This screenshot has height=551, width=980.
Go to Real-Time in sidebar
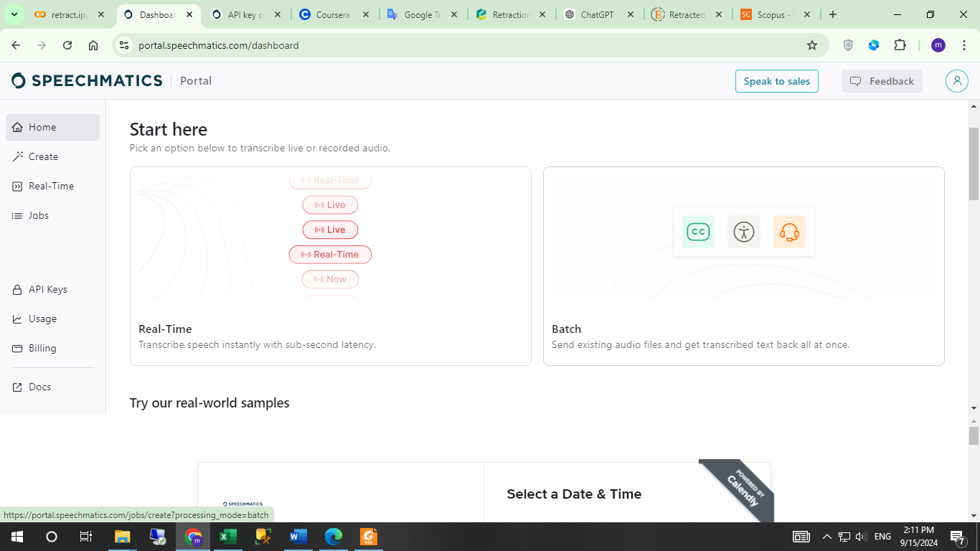tap(52, 186)
